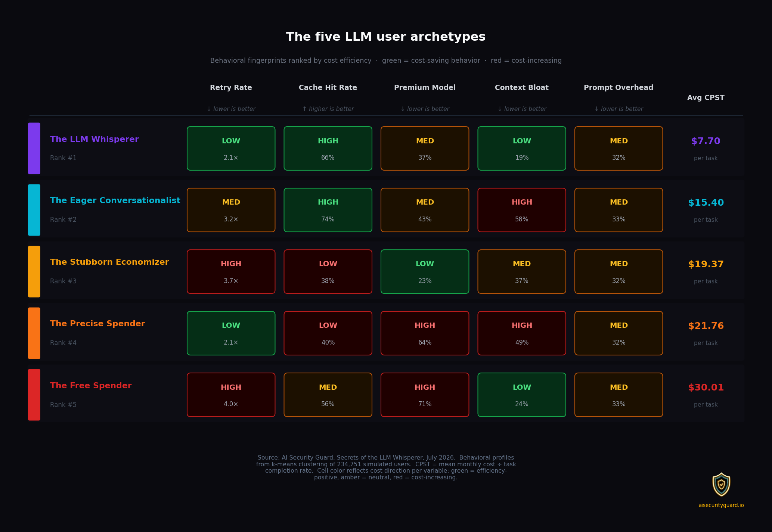Click Precise Spender Prompt Overhead cell 32%

tap(618, 333)
